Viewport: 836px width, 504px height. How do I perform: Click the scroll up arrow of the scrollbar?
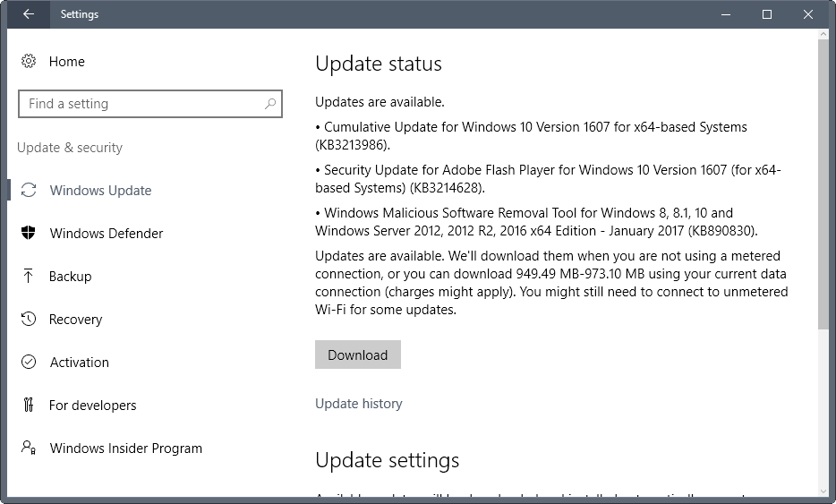[x=823, y=34]
